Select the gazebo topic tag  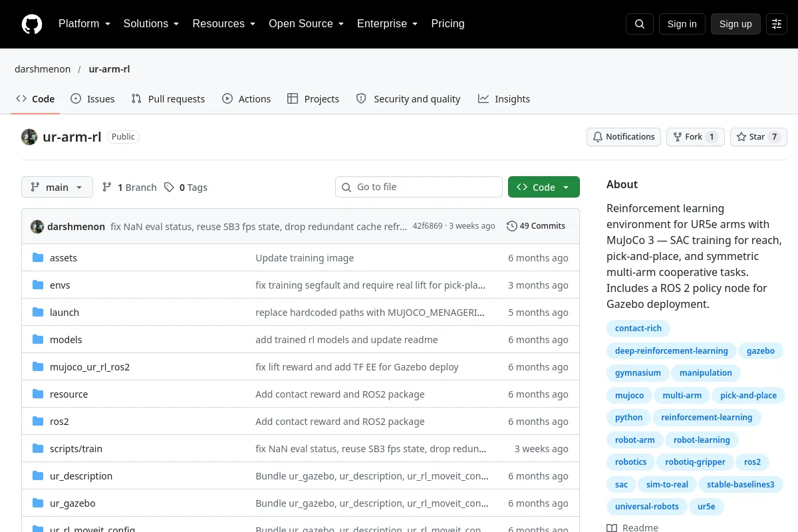(761, 351)
